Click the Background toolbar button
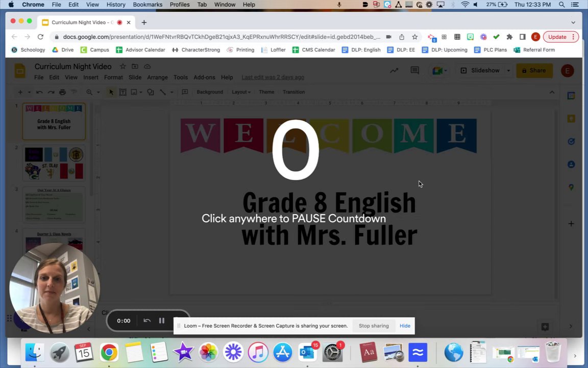Image resolution: width=588 pixels, height=368 pixels. click(x=210, y=92)
